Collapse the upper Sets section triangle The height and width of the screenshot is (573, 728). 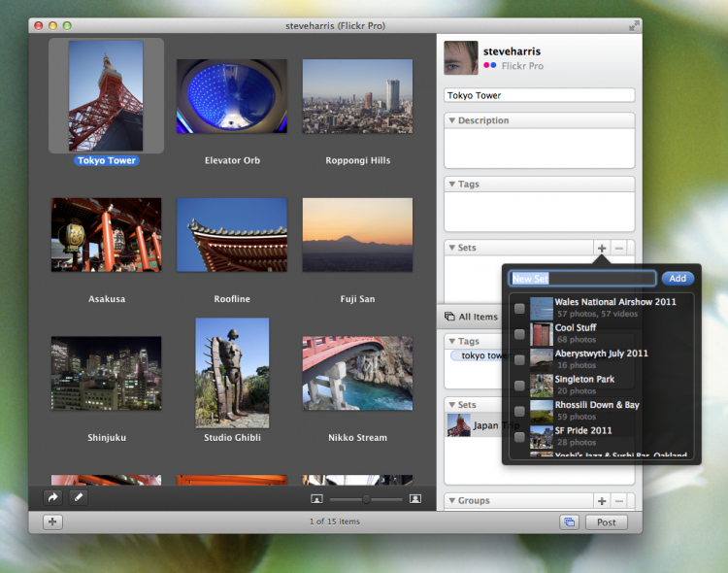pos(451,248)
